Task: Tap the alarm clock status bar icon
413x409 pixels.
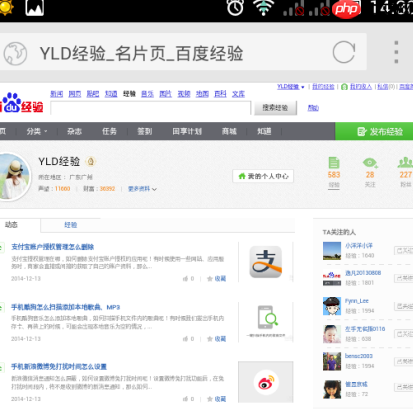Action: pos(235,7)
